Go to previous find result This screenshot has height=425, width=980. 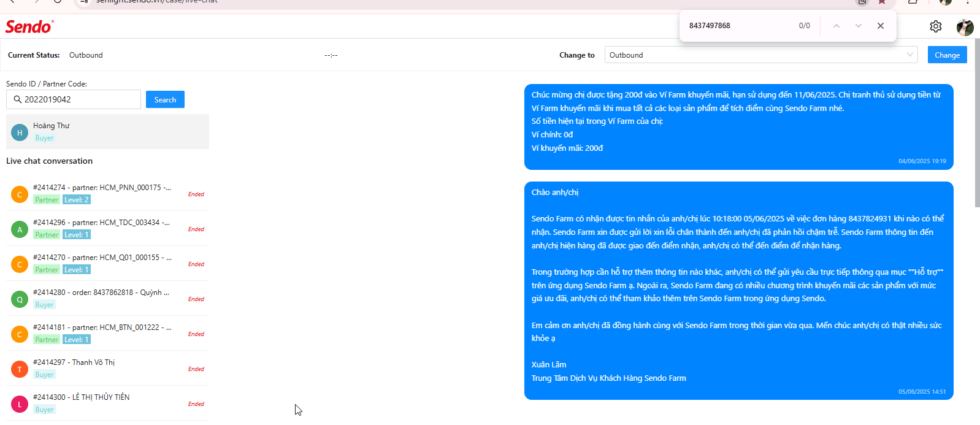(x=836, y=26)
